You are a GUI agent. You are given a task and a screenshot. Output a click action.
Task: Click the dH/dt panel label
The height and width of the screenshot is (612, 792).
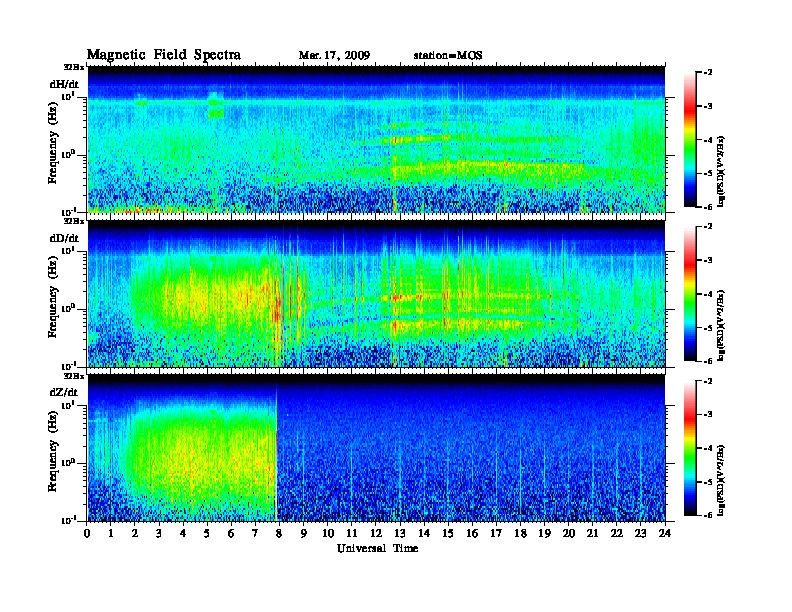(x=64, y=84)
